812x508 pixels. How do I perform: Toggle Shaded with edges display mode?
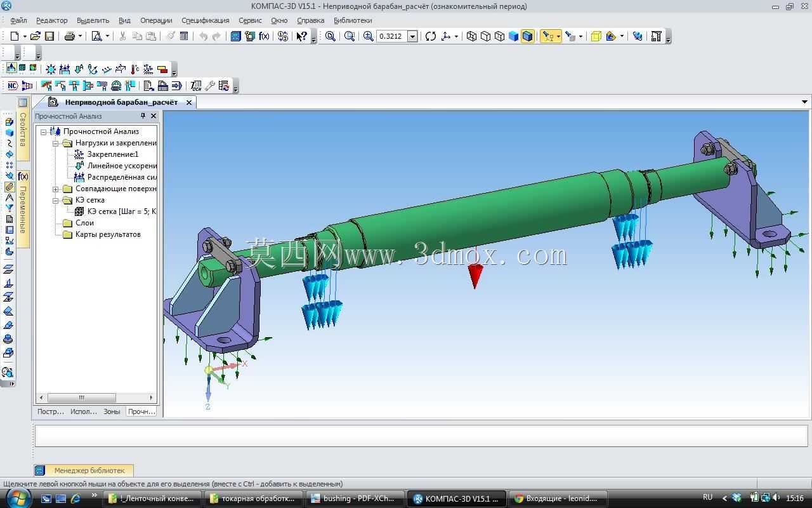point(527,36)
